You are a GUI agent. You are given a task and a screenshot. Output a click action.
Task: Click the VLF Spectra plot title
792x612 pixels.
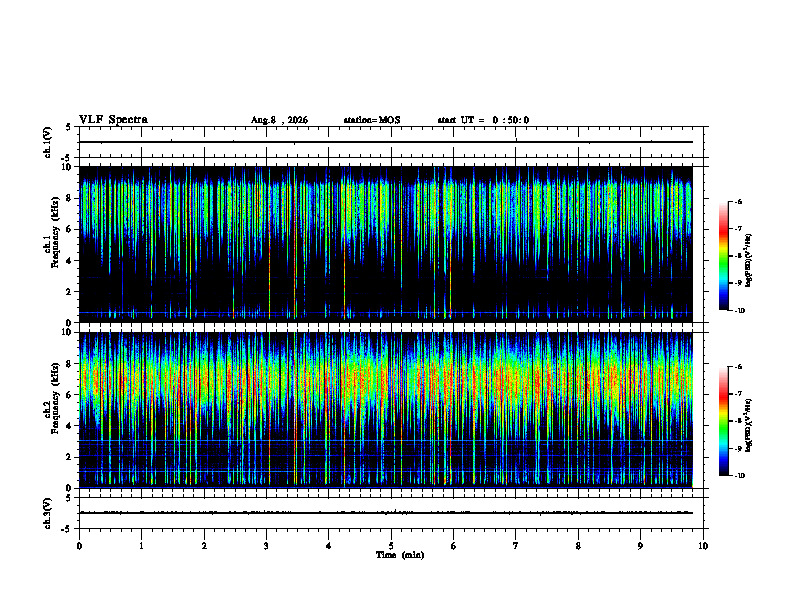(x=113, y=120)
